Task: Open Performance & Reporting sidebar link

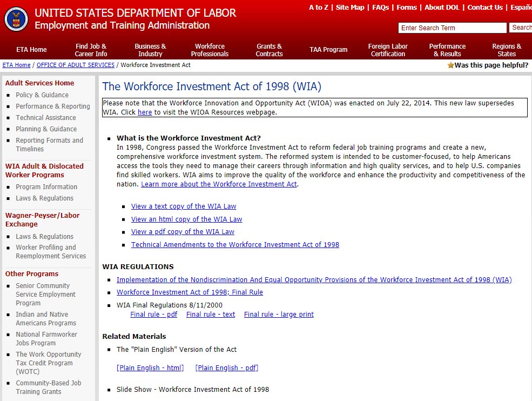Action: click(x=53, y=106)
